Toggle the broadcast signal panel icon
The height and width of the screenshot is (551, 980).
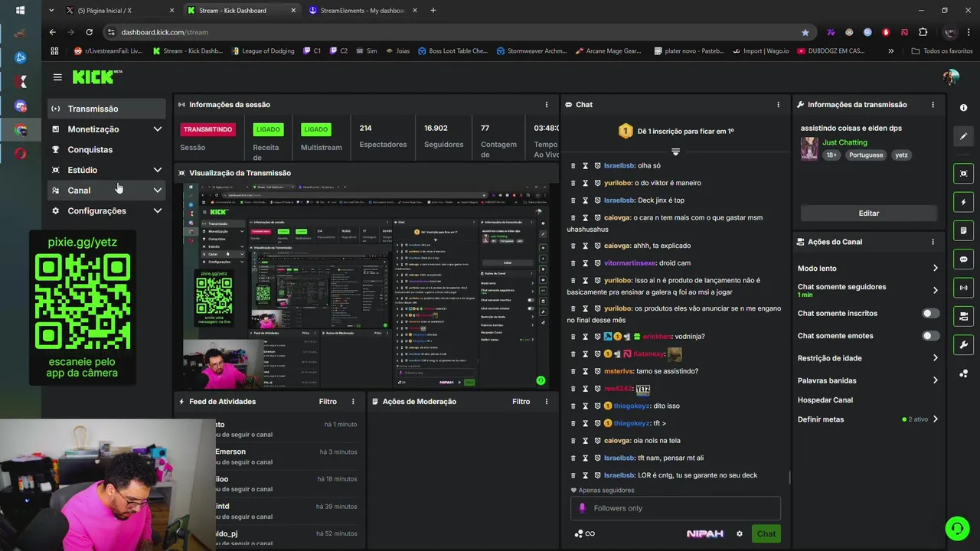point(964,288)
